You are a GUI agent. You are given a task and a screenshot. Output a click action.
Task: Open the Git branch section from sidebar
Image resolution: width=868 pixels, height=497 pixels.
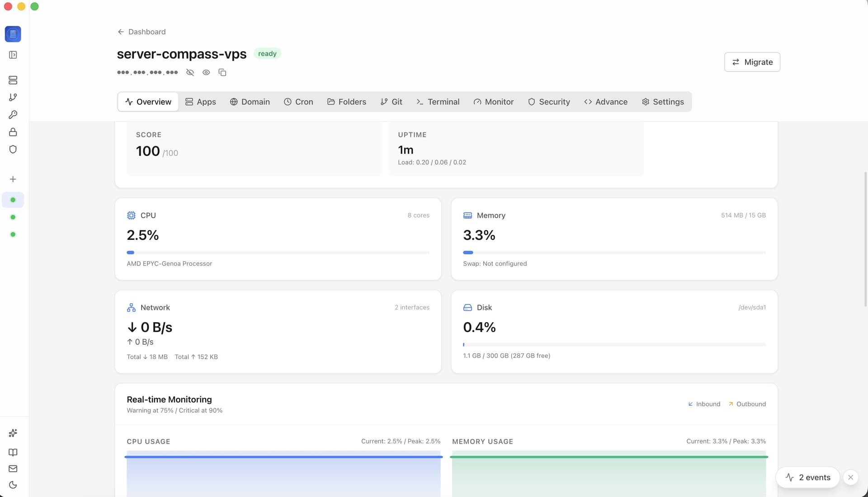tap(13, 97)
